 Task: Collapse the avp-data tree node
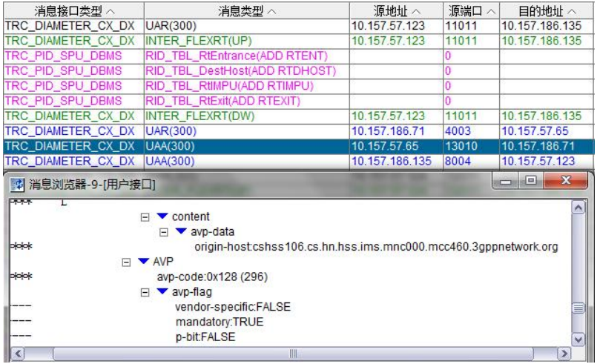(x=165, y=232)
